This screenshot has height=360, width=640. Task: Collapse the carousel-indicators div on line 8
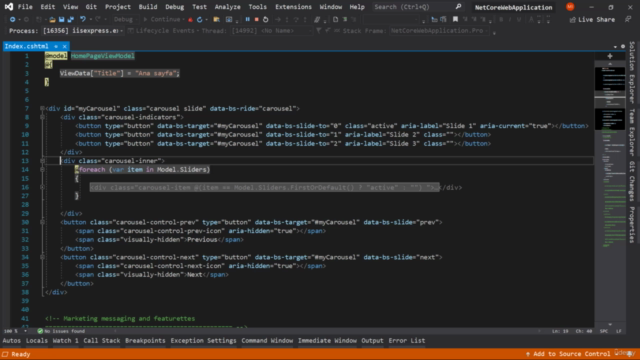point(42,117)
